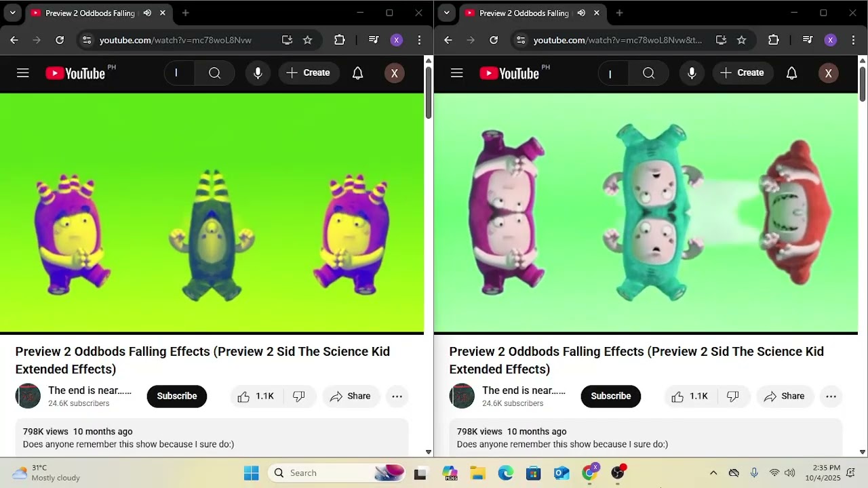Like the video in the left window
This screenshot has width=868, height=488.
(x=256, y=396)
